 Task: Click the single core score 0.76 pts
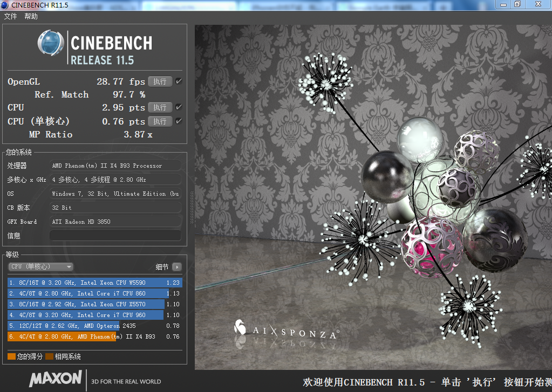123,121
